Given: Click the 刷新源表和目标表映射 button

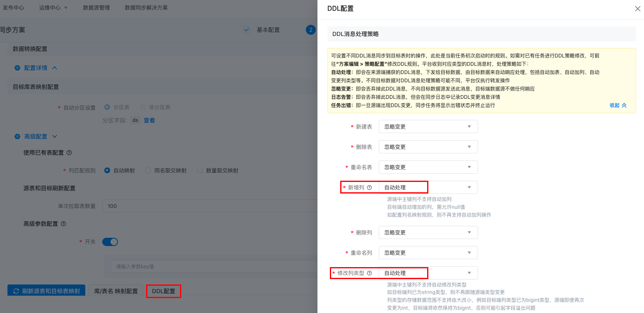Looking at the screenshot, I should tap(46, 291).
